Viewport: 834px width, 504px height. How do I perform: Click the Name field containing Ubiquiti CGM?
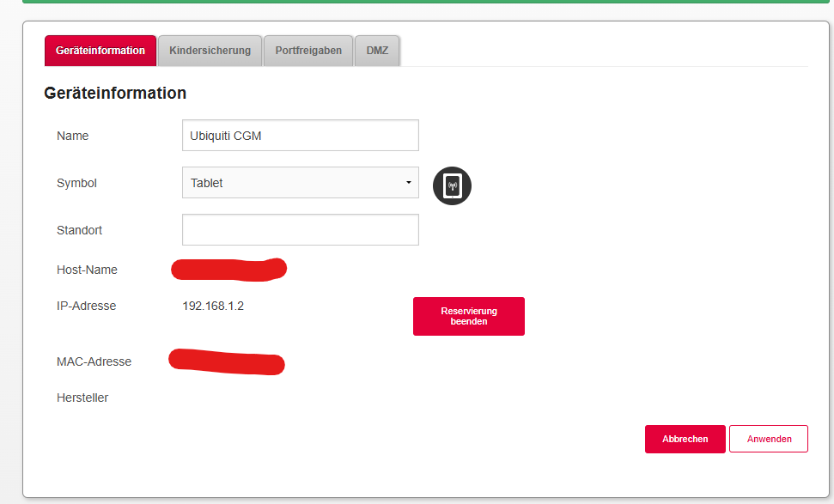point(300,136)
